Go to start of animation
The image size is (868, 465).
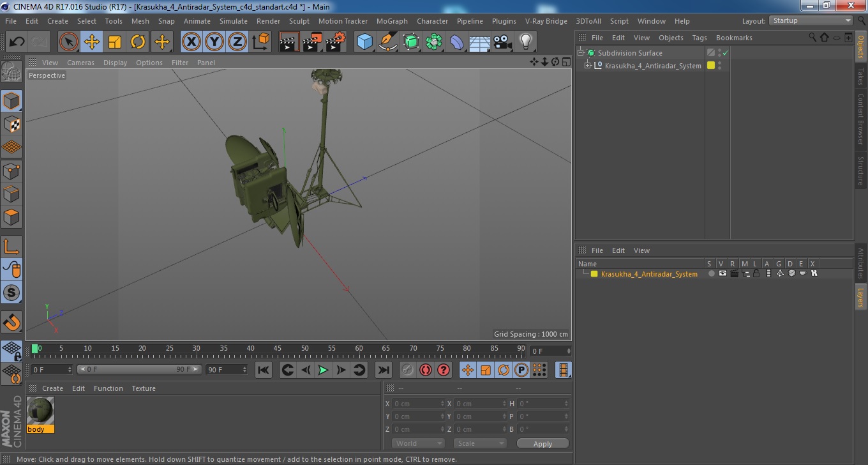264,370
